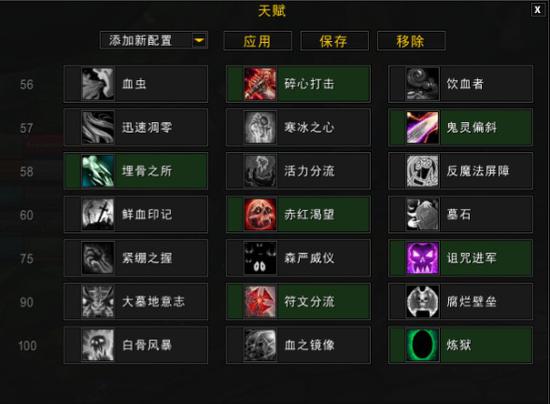Click the 保存 button

coord(334,41)
